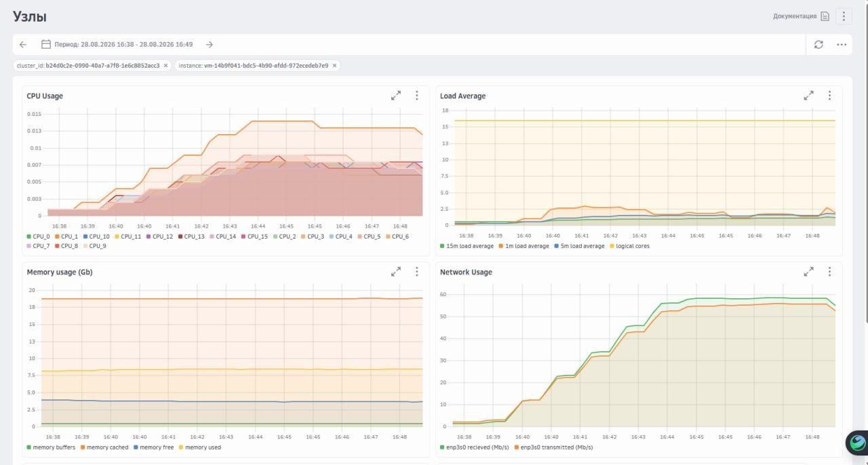Toggle 5m load average legend entry
The height and width of the screenshot is (465, 868).
pyautogui.click(x=578, y=246)
